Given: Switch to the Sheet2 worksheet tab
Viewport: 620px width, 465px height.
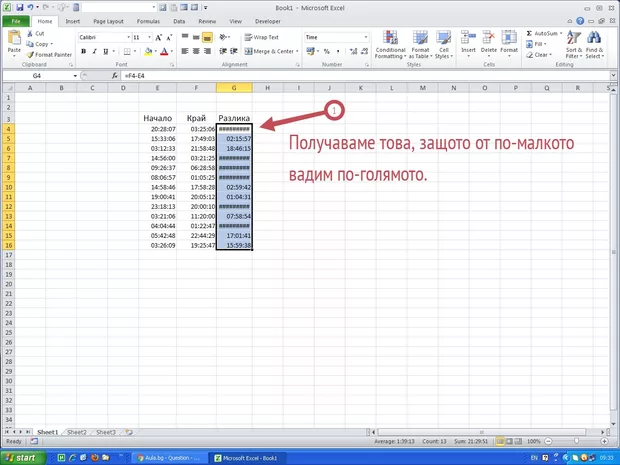Looking at the screenshot, I should [77, 432].
